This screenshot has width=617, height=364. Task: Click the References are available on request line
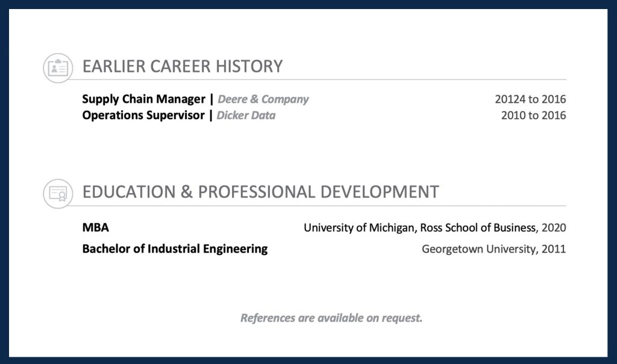click(x=331, y=318)
